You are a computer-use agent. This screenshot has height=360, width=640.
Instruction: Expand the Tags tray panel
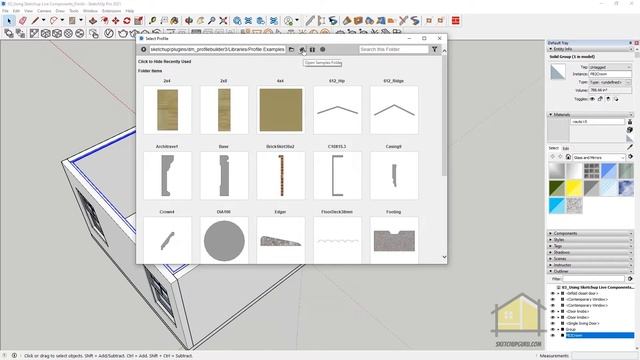pyautogui.click(x=590, y=246)
